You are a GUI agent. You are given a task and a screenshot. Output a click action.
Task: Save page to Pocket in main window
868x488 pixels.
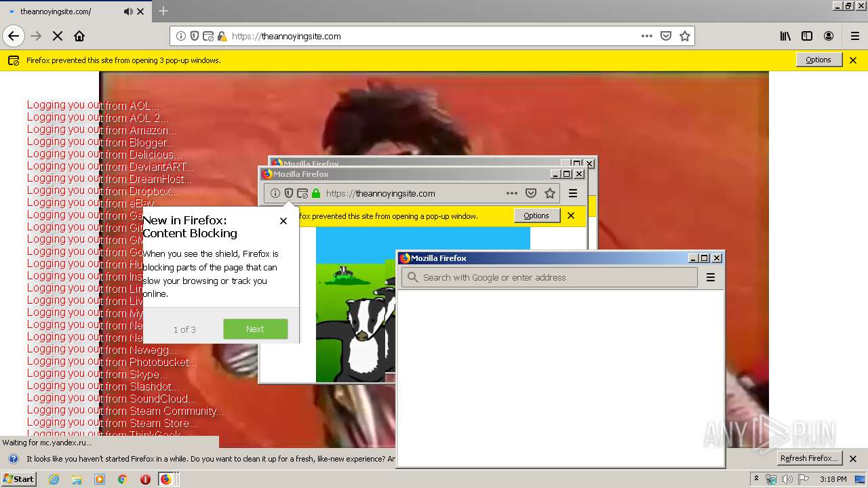click(x=666, y=36)
